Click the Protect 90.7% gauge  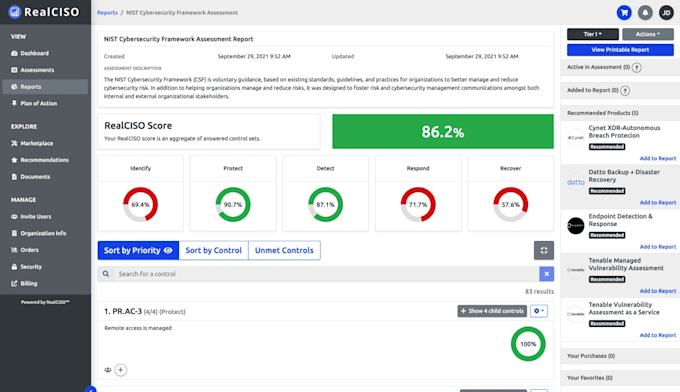(x=233, y=205)
